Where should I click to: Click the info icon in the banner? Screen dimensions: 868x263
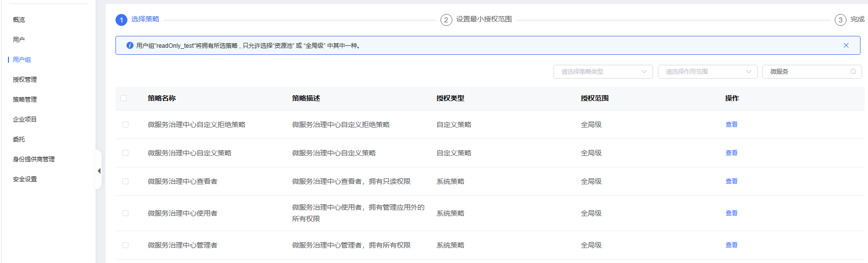[130, 45]
